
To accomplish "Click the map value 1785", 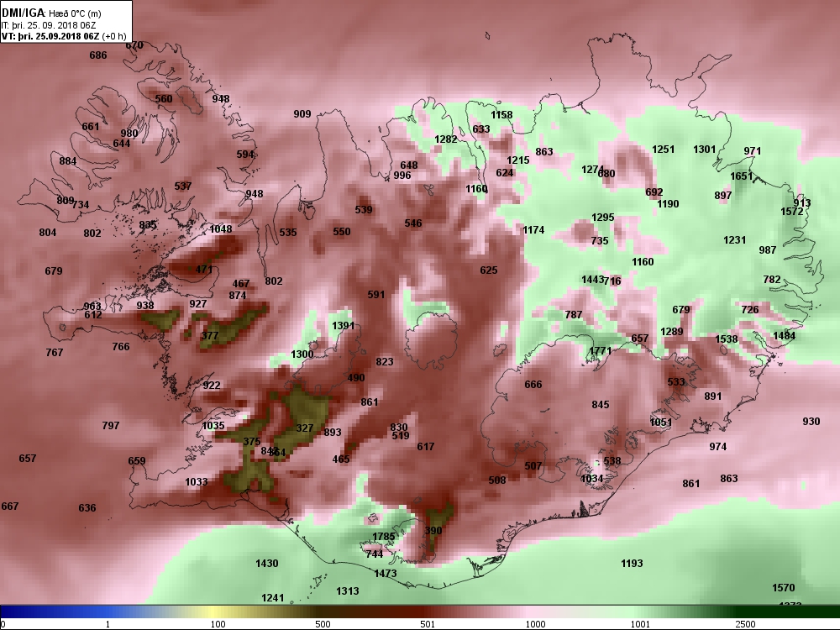I will coord(384,536).
